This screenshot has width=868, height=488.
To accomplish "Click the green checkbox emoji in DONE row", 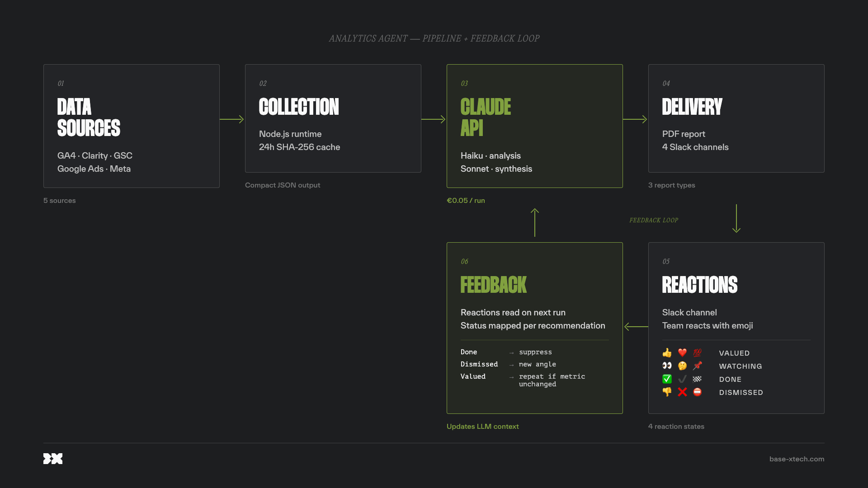I will point(667,379).
